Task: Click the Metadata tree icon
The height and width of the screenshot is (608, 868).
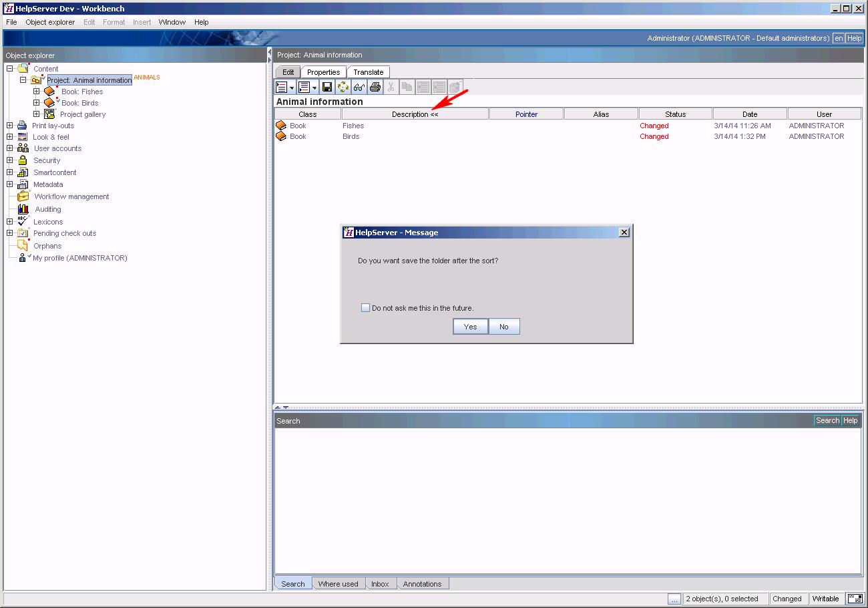Action: pos(23,184)
